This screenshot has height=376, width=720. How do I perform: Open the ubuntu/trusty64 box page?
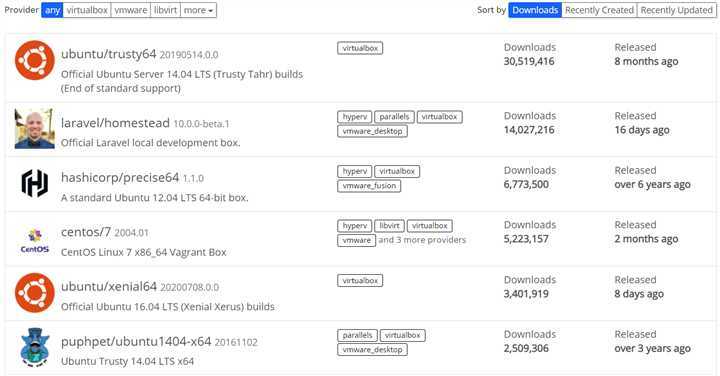click(x=108, y=54)
